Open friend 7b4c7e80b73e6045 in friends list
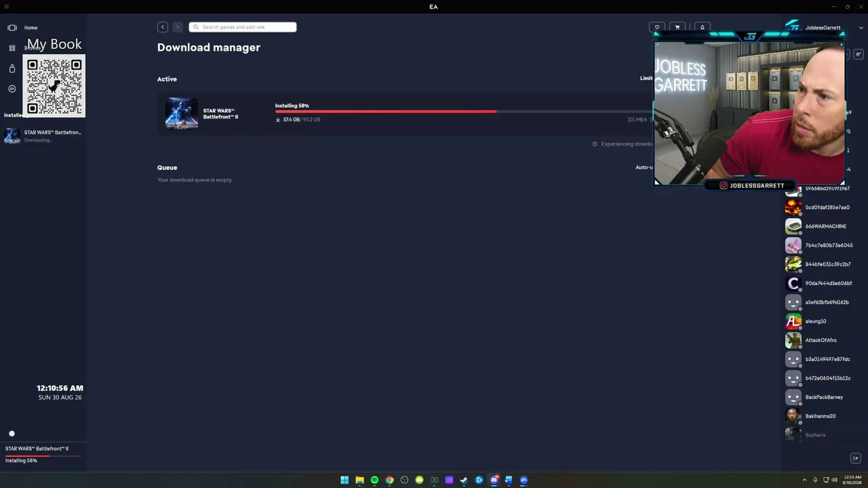This screenshot has width=868, height=488. [819, 245]
